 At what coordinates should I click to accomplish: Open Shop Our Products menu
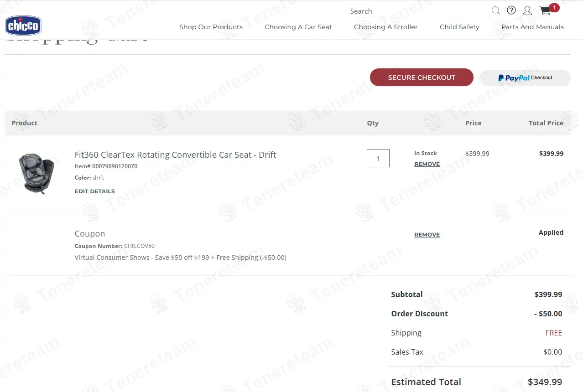point(211,27)
